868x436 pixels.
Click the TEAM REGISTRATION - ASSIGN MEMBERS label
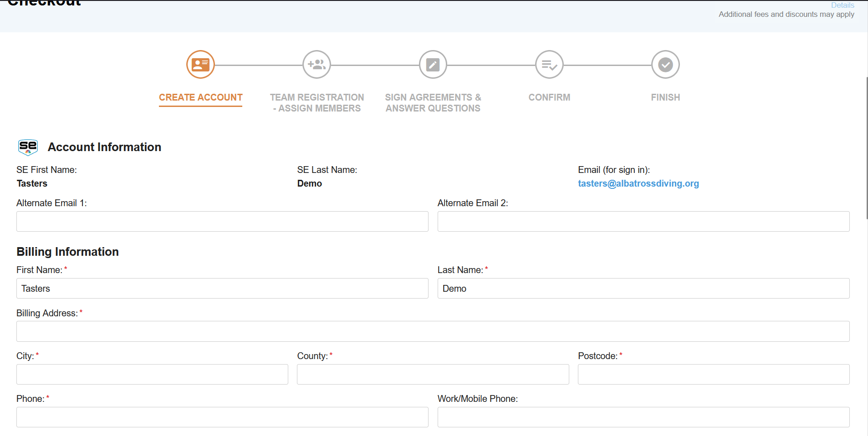317,102
